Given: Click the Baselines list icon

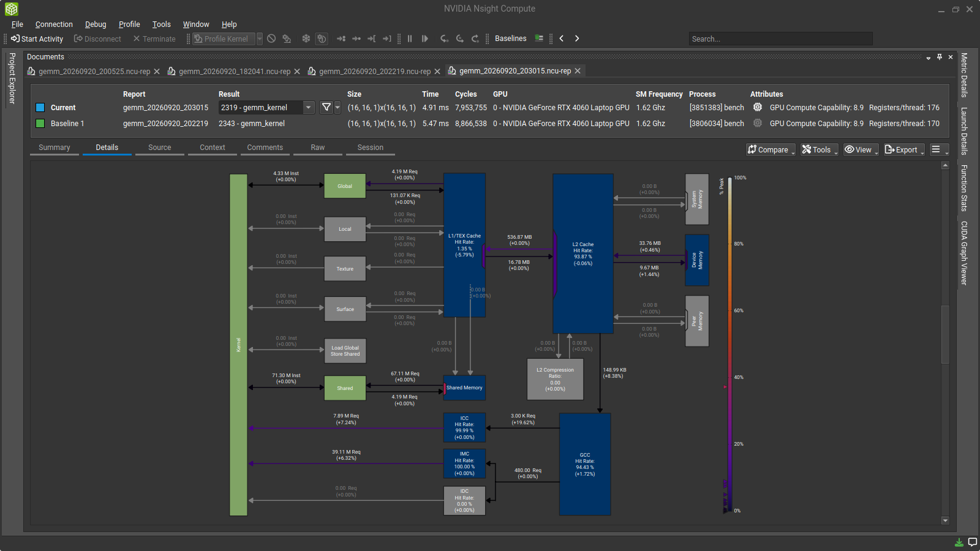Looking at the screenshot, I should tap(539, 39).
